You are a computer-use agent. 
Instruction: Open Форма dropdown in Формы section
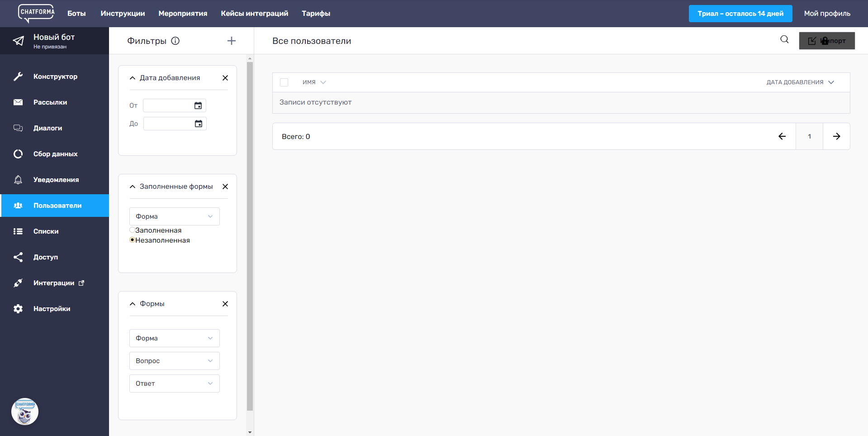coord(175,338)
